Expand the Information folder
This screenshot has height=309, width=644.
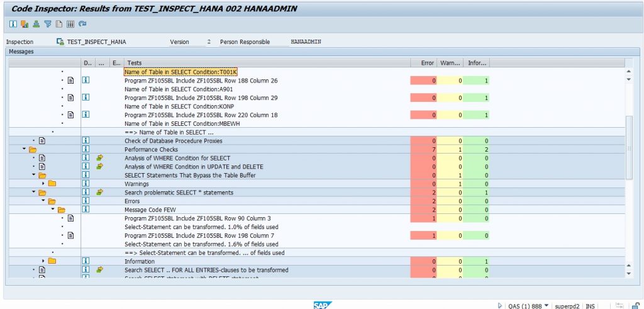click(x=43, y=261)
